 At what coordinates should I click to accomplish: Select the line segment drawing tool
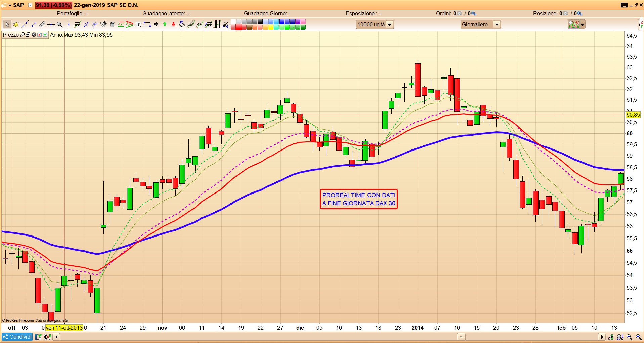pos(34,24)
